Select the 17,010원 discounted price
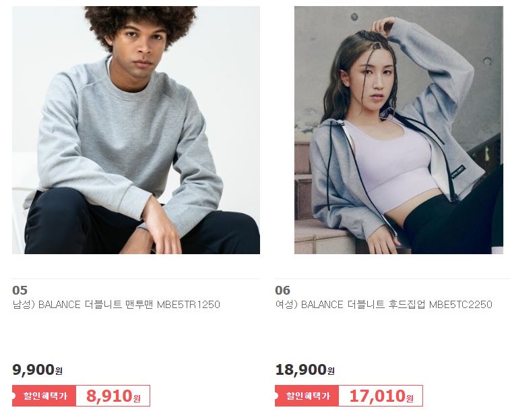Viewport: 510px width, 420px height. coord(381,396)
